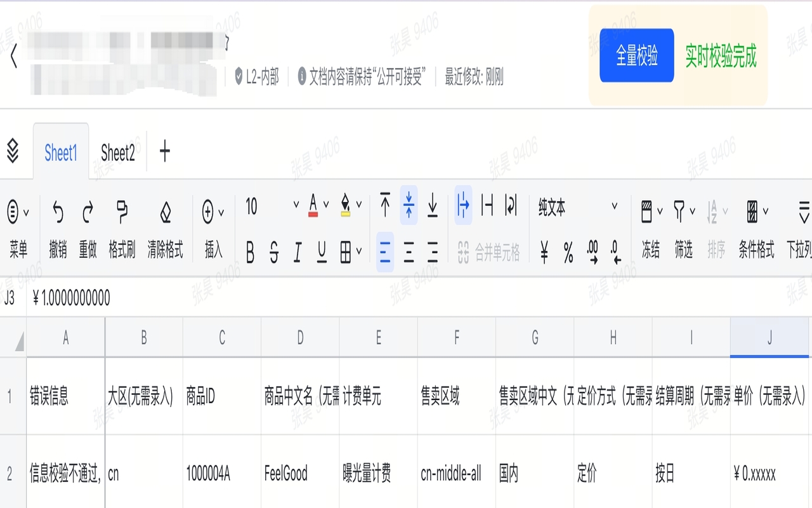
Task: Click 合并单元格 merge cells
Action: point(488,253)
